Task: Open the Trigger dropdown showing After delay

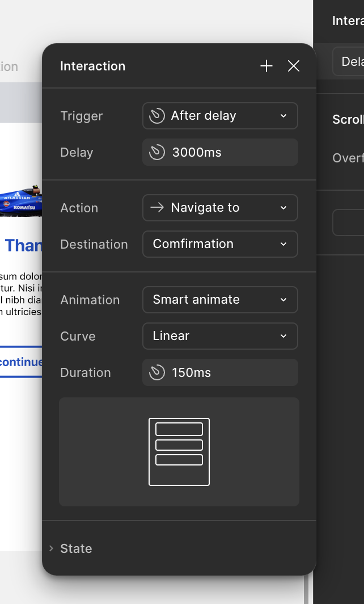Action: tap(220, 116)
